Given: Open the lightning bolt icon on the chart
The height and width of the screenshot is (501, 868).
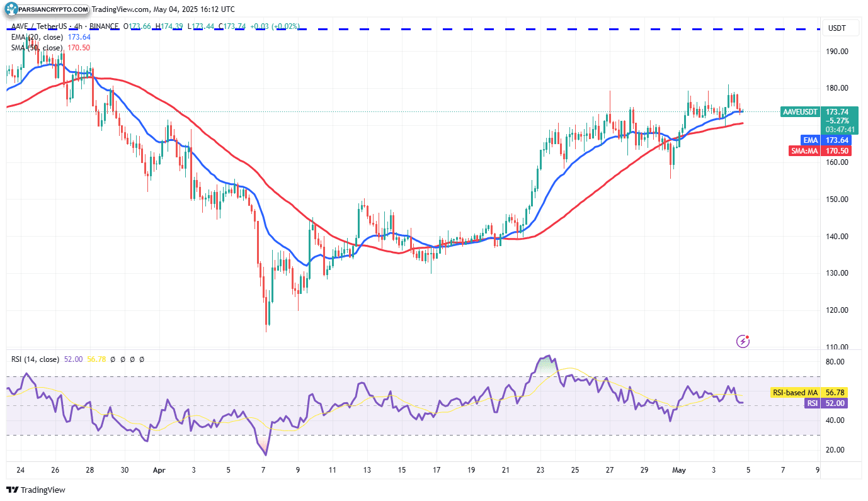Looking at the screenshot, I should 743,341.
